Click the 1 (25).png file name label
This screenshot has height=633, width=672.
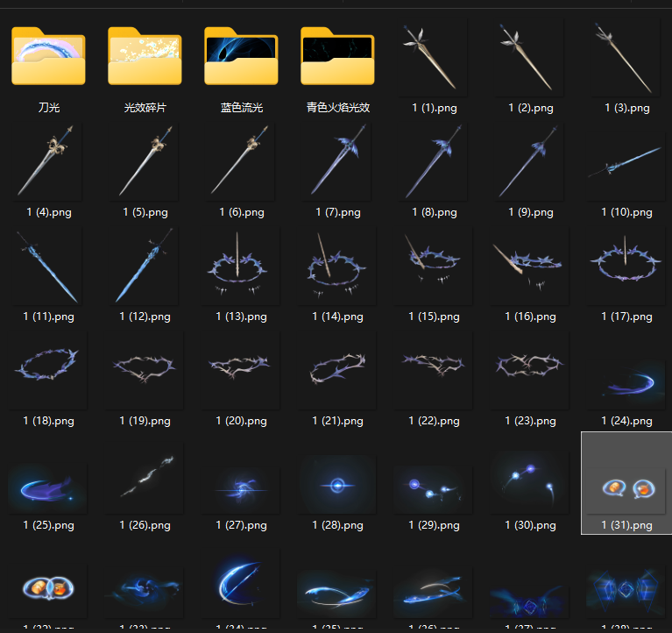[x=49, y=525]
